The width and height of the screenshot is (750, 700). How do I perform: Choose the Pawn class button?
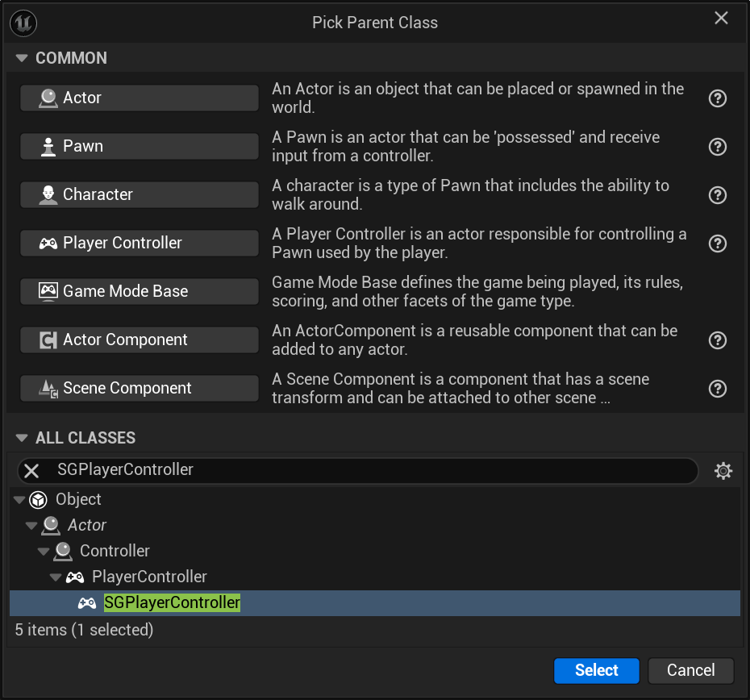pyautogui.click(x=139, y=146)
